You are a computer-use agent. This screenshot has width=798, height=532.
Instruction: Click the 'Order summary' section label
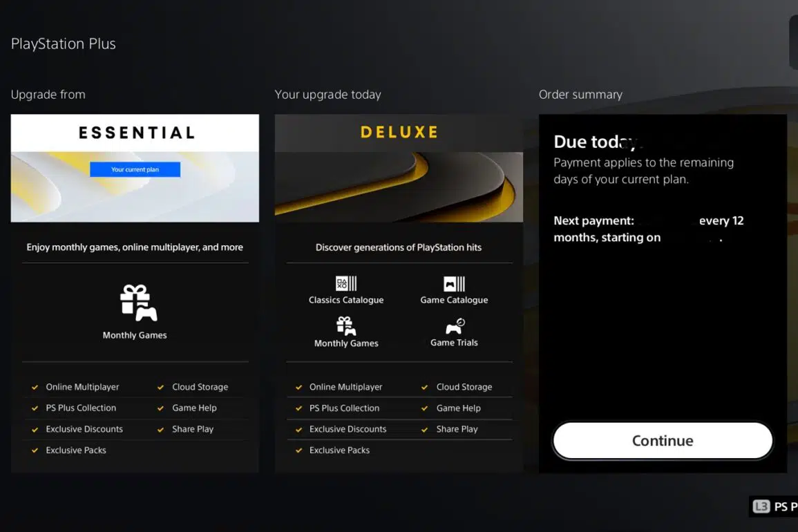coord(580,95)
